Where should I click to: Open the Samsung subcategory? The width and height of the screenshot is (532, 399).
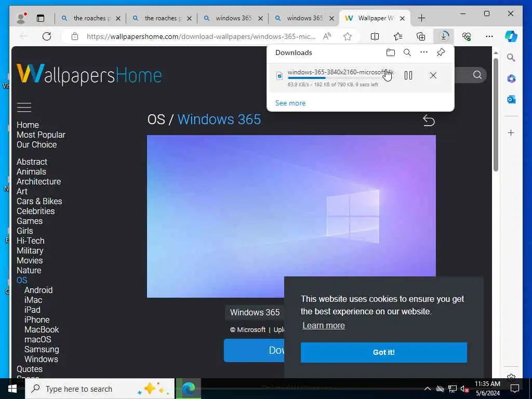click(42, 349)
